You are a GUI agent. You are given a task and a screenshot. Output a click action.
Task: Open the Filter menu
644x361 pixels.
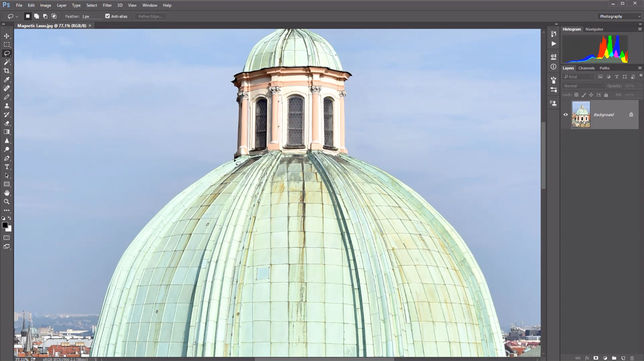(107, 5)
